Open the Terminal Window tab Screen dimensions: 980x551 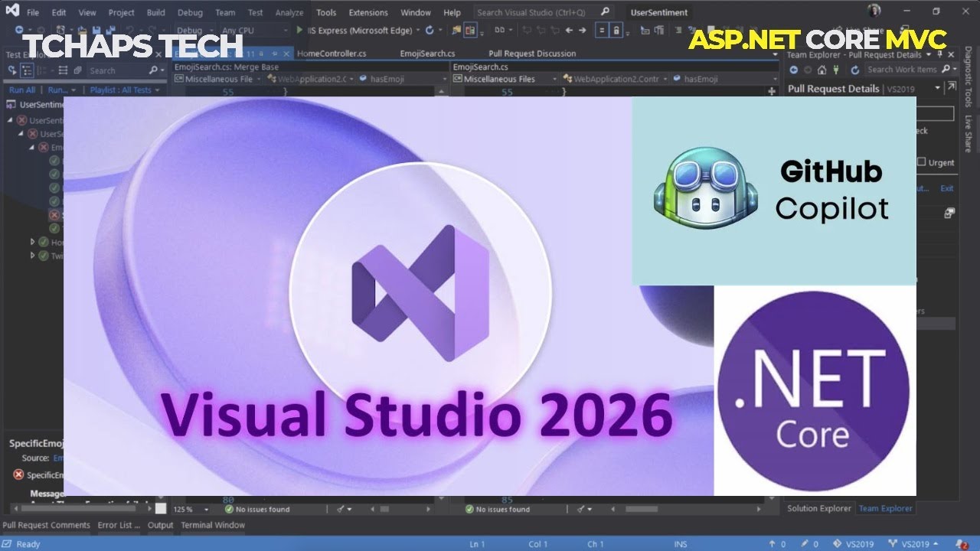point(213,525)
